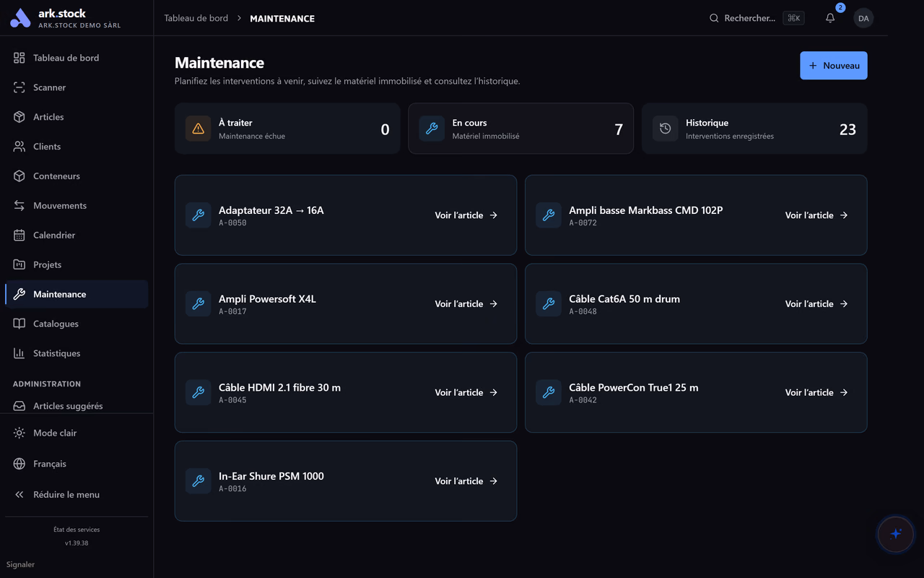Click article code A-0016
924x578 pixels.
(232, 489)
